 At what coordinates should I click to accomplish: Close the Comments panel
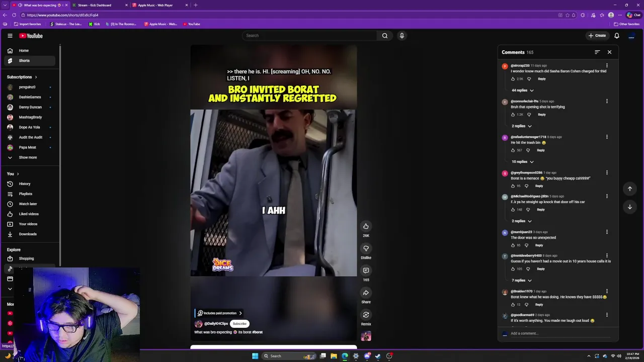tap(609, 52)
